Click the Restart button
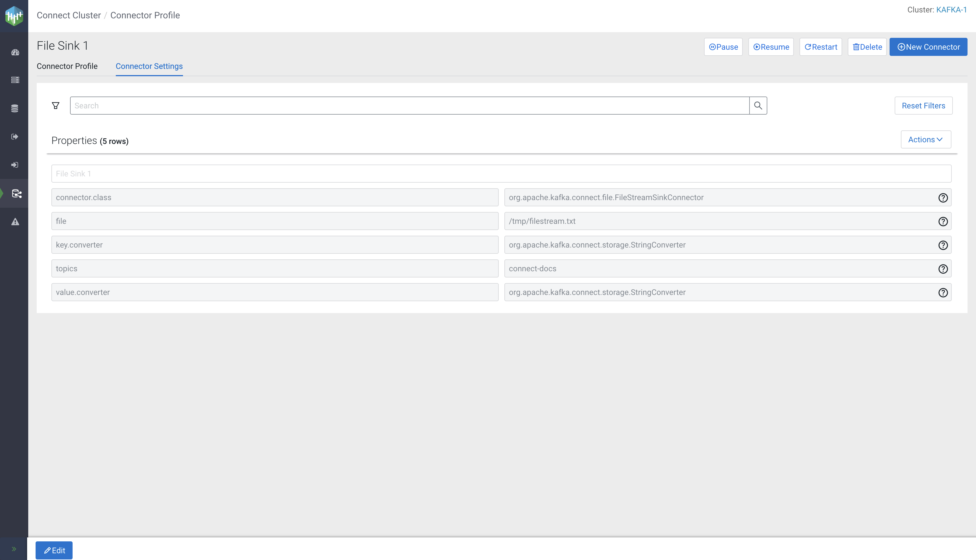This screenshot has width=976, height=560. tap(821, 47)
